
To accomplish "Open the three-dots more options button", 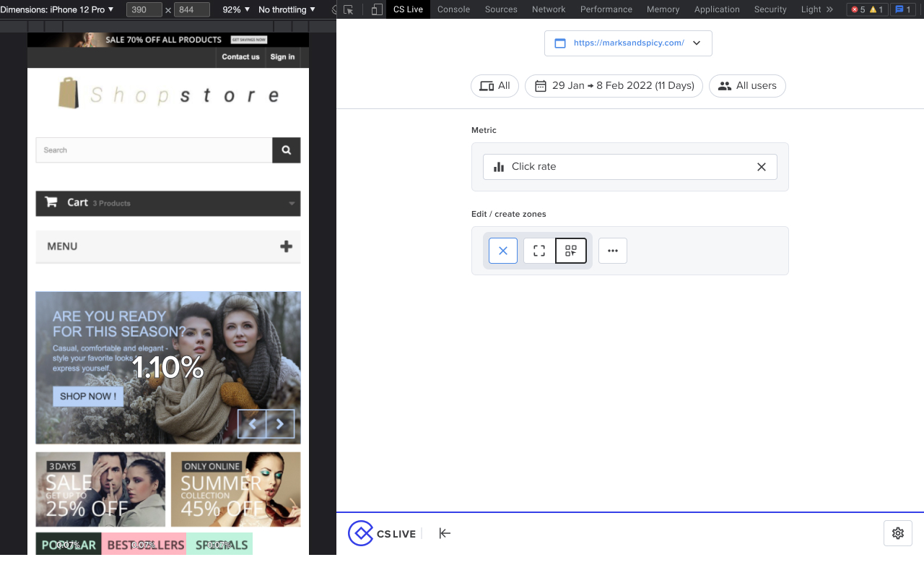I will [613, 251].
